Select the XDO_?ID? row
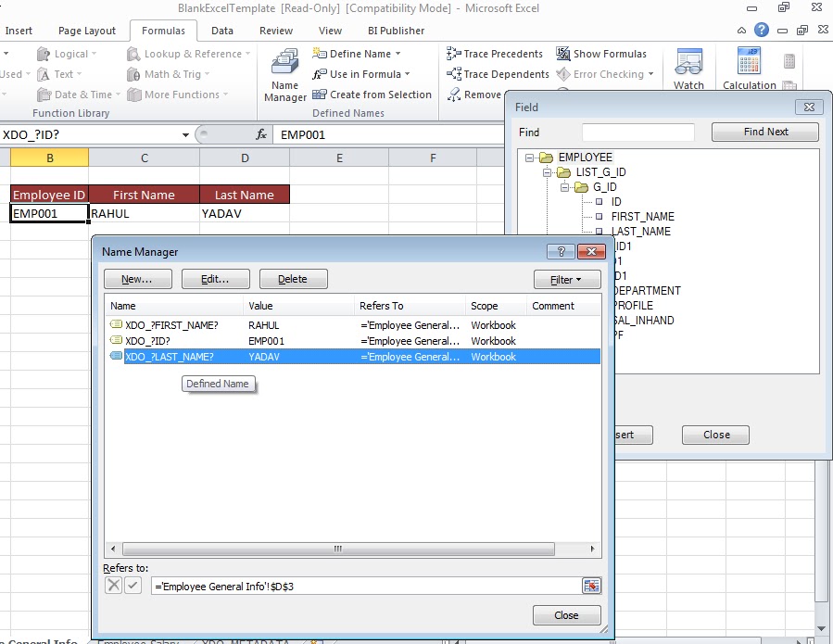The height and width of the screenshot is (644, 833). tap(353, 341)
